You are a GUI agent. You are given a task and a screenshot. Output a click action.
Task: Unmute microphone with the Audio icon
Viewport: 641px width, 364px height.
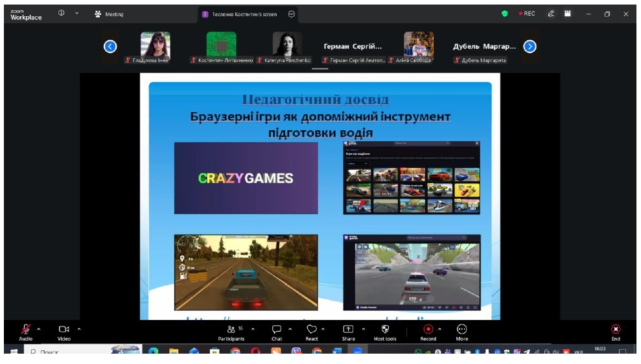click(x=25, y=329)
